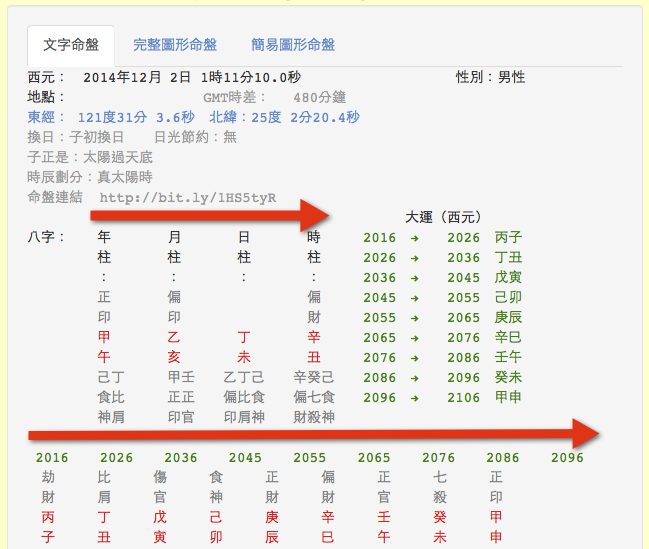Image resolution: width=649 pixels, height=549 pixels.
Task: Open the bit.ly 命盤連結 URL
Action: pos(187,197)
